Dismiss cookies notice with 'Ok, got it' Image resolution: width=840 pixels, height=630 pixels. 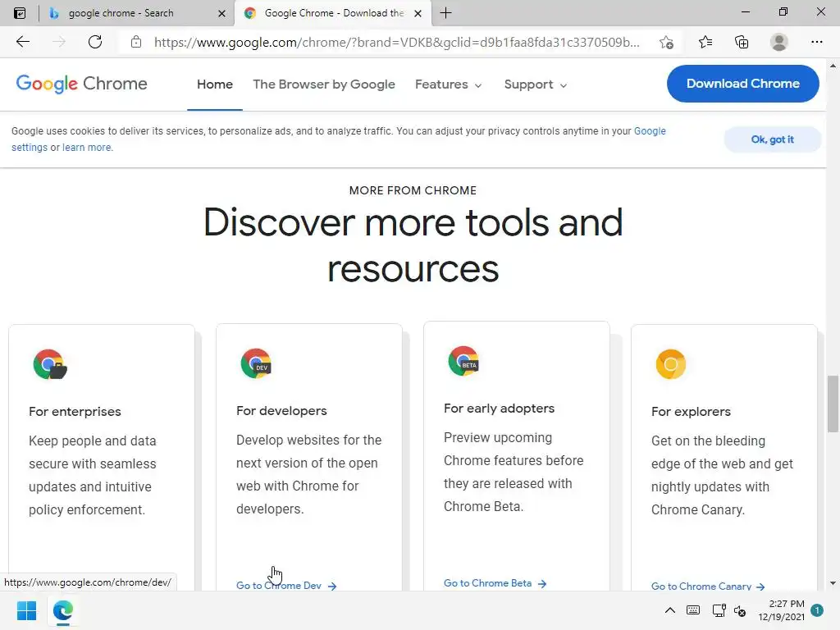(772, 139)
